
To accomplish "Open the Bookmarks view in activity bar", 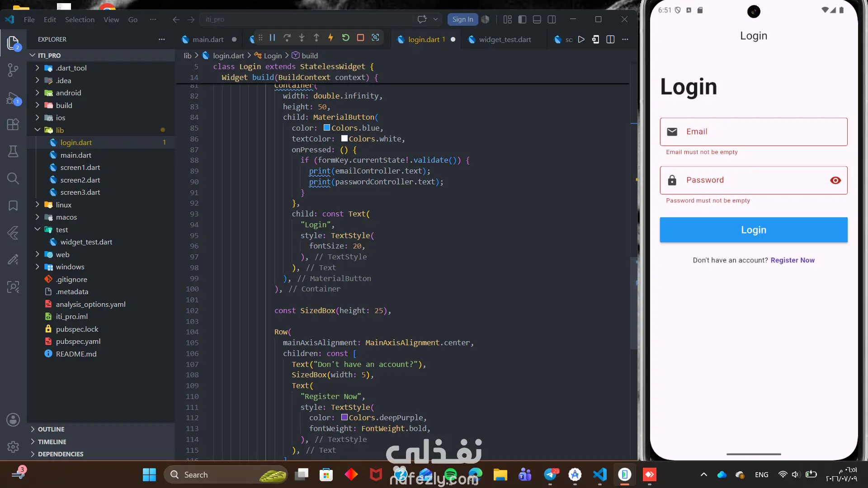I will (x=13, y=206).
